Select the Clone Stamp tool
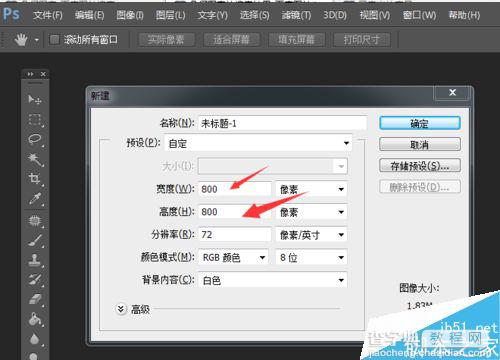The image size is (500, 360). point(35,260)
